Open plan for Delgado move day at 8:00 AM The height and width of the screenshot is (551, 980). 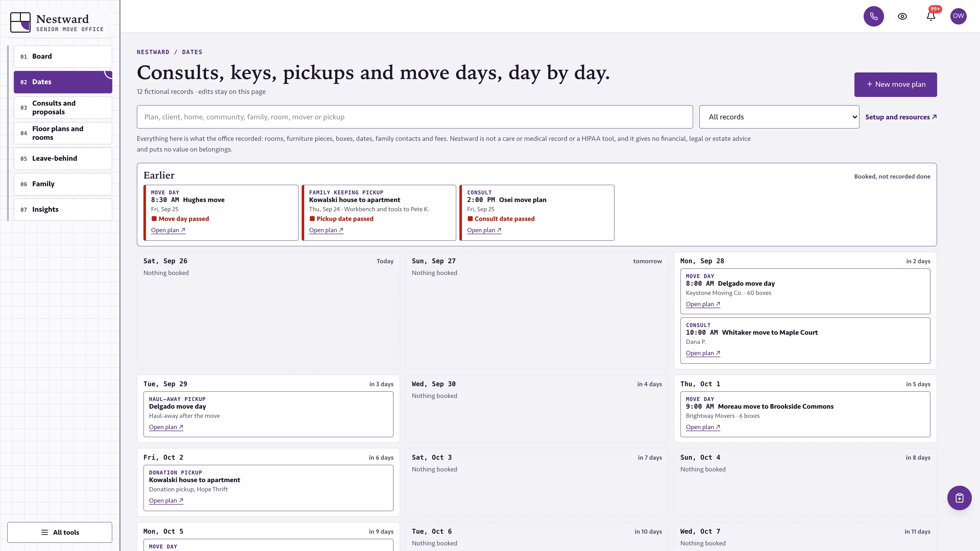click(x=703, y=304)
